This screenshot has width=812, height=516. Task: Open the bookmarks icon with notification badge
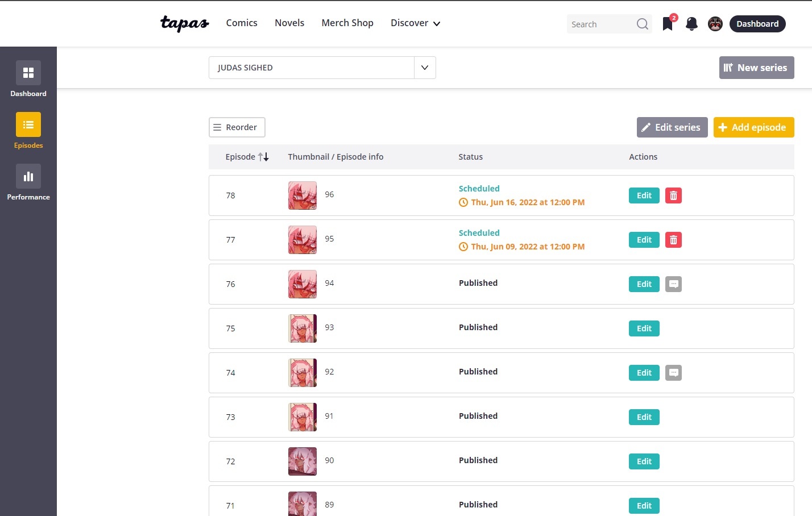point(668,24)
